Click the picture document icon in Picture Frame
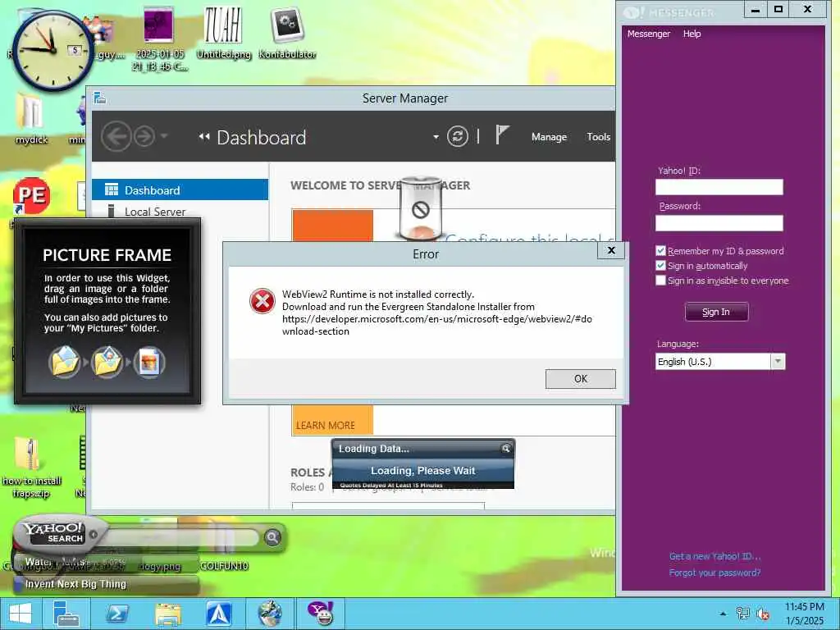This screenshot has height=630, width=840. (x=149, y=362)
